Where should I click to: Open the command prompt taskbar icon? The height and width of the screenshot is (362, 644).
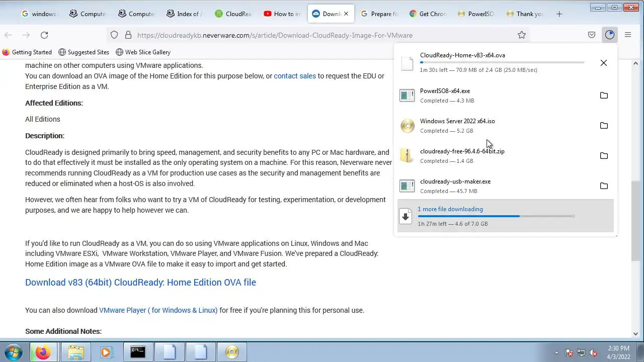[x=138, y=352]
